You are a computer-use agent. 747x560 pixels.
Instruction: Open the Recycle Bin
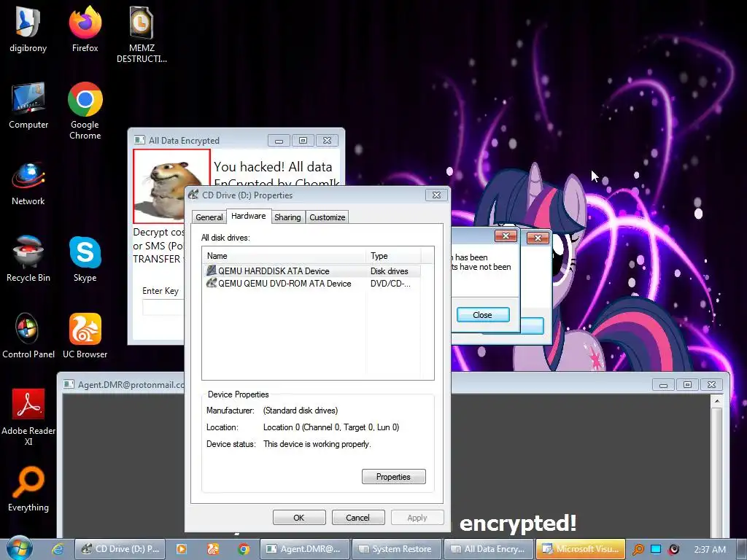(x=28, y=259)
